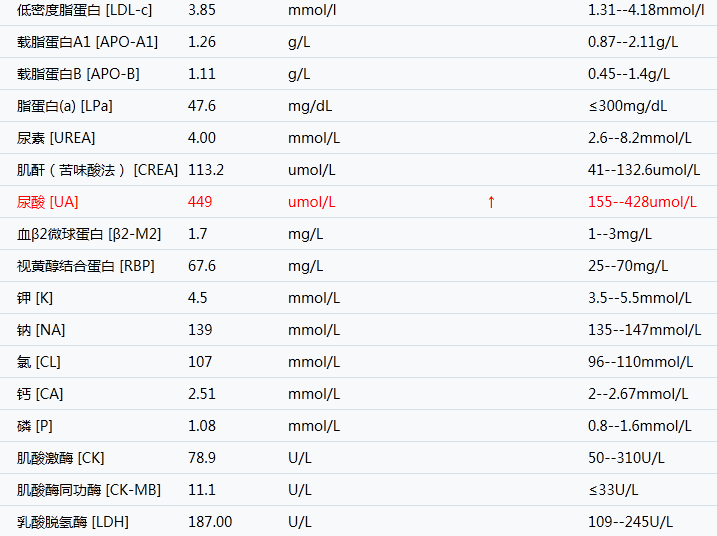Click the sodium [NA] result 139
Viewport: 717px width, 536px height.
point(200,330)
